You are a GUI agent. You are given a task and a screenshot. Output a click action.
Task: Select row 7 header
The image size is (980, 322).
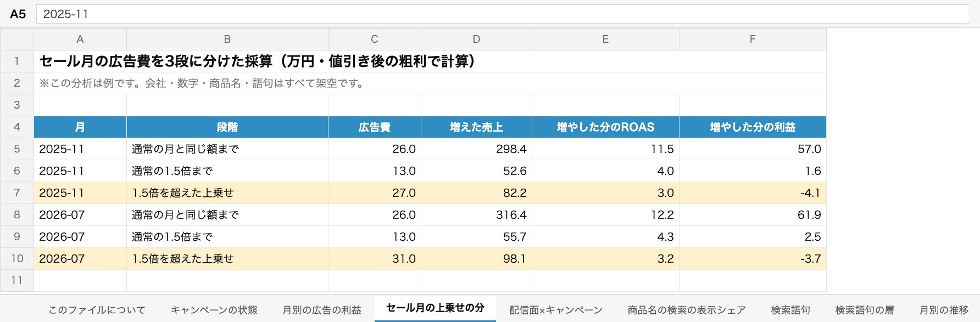coord(17,193)
